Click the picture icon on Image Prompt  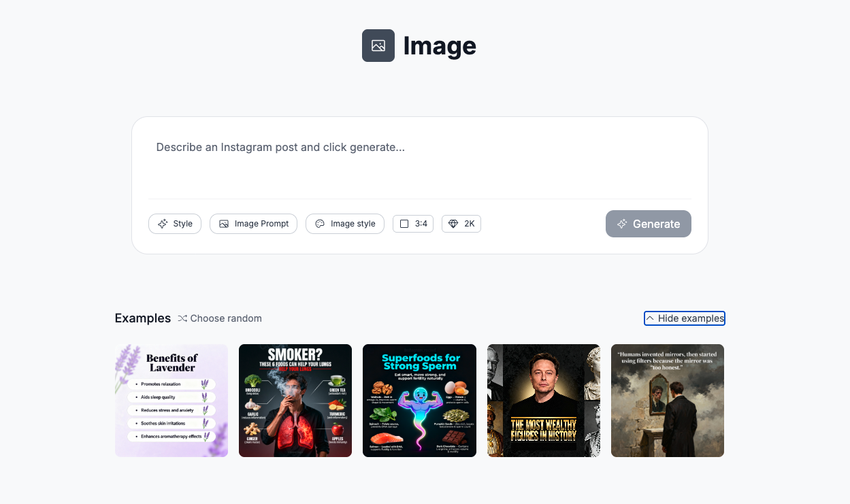coord(224,224)
